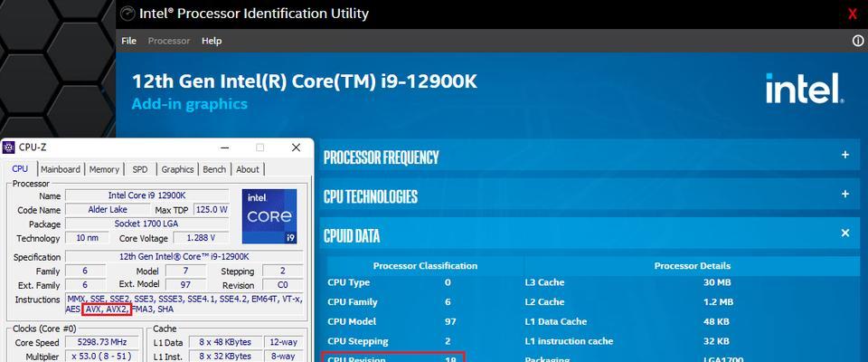Image resolution: width=868 pixels, height=362 pixels.
Task: Click the Code Name field showing Alder Lake
Action: [108, 210]
